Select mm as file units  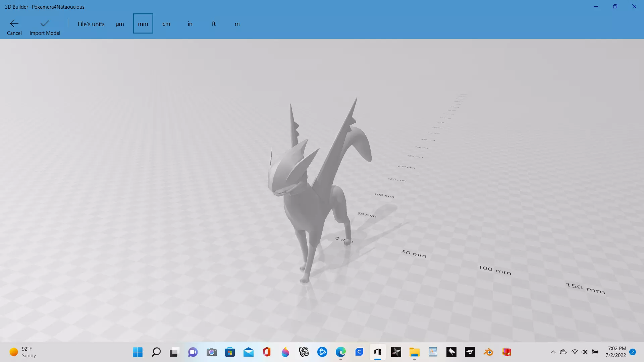pyautogui.click(x=143, y=24)
